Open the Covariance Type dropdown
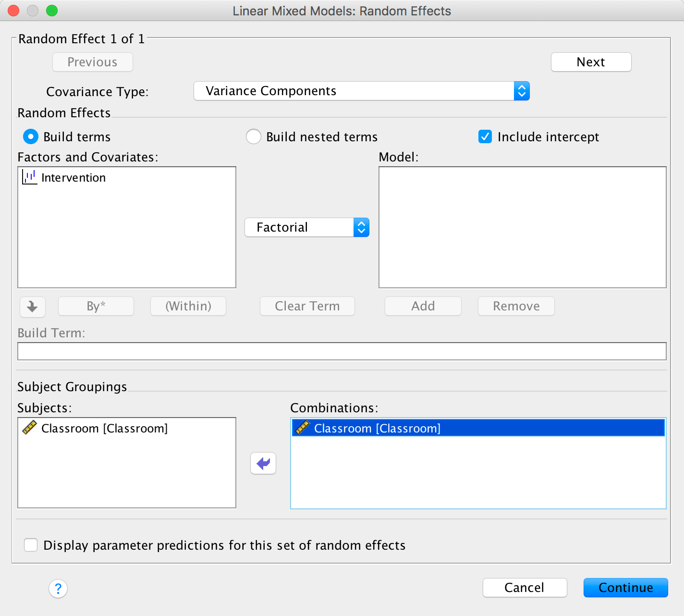The width and height of the screenshot is (684, 616). click(x=361, y=91)
